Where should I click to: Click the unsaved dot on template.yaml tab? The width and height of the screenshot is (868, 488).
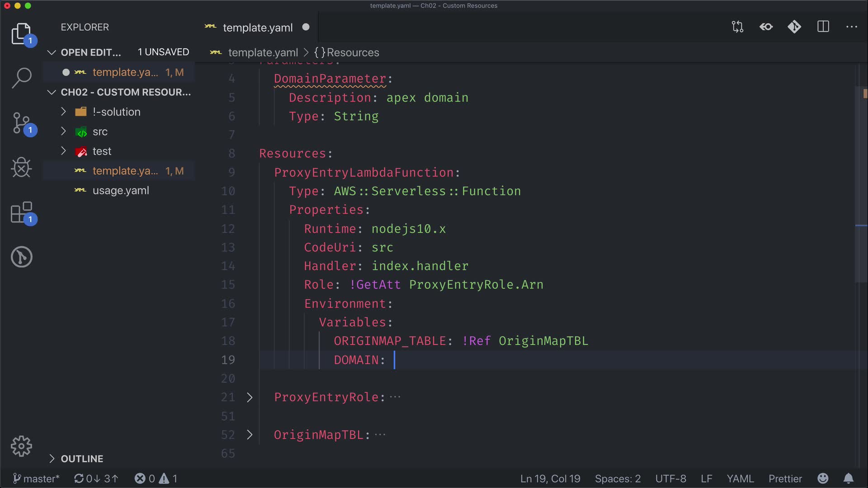click(306, 27)
